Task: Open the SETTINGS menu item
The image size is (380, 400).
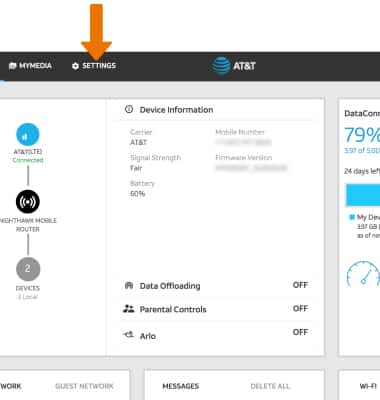Action: tap(94, 66)
